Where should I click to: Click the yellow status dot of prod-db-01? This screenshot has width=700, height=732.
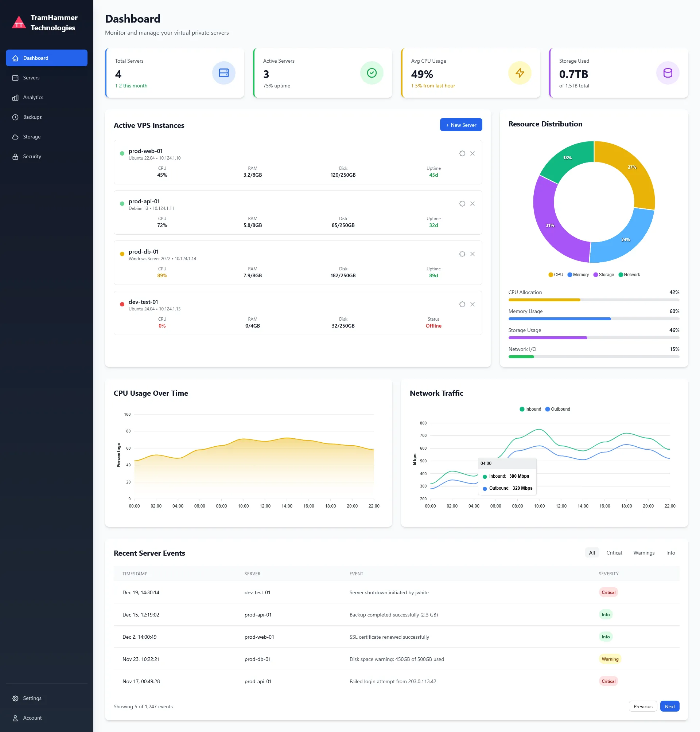pyautogui.click(x=122, y=254)
